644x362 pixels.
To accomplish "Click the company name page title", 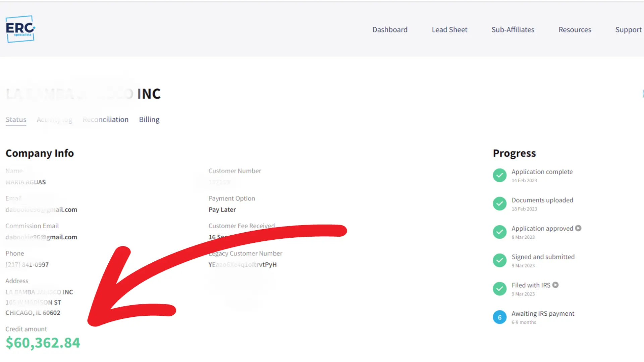I will (83, 94).
